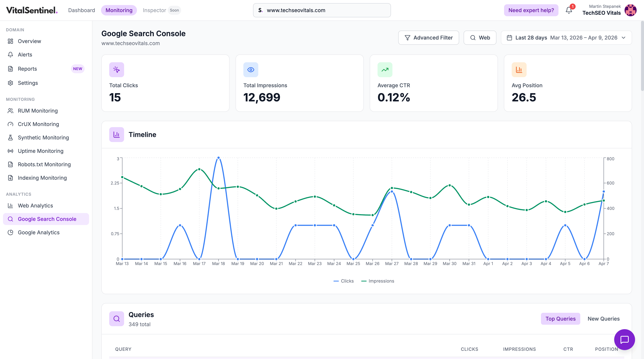Viewport: 644px width, 359px height.
Task: Select the CrUX Monitoring sidebar icon
Action: pos(10,124)
